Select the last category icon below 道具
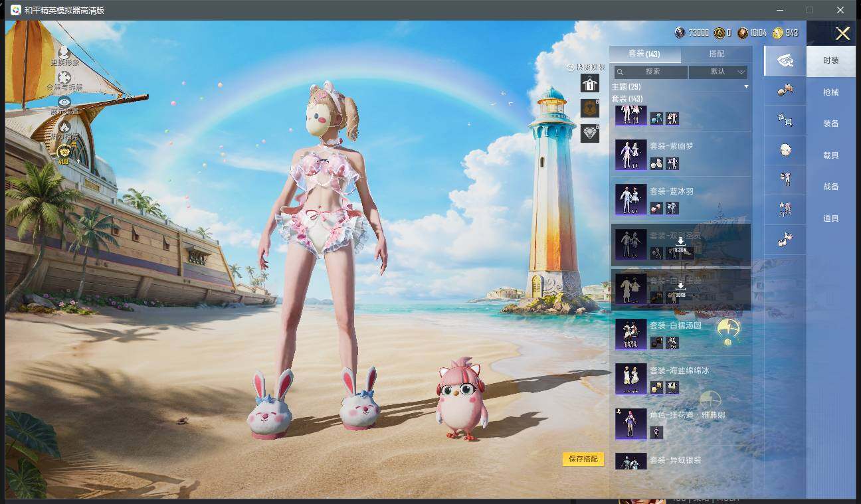The height and width of the screenshot is (504, 861). (785, 239)
